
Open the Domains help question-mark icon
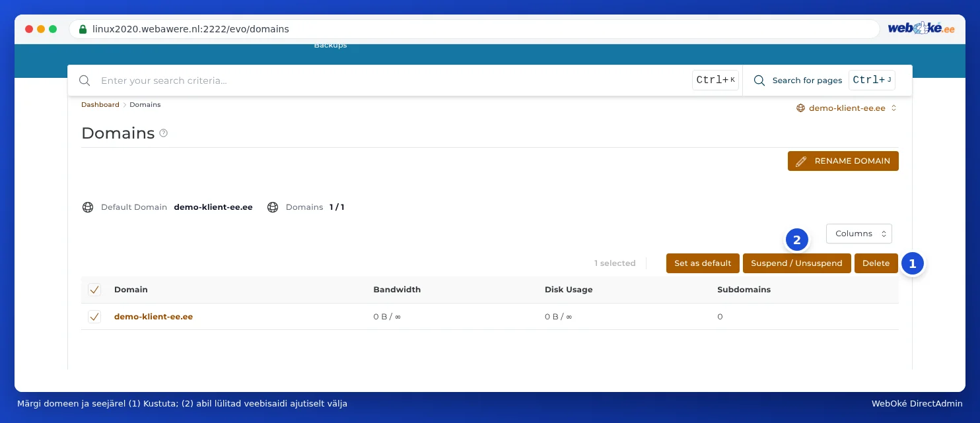pos(164,133)
